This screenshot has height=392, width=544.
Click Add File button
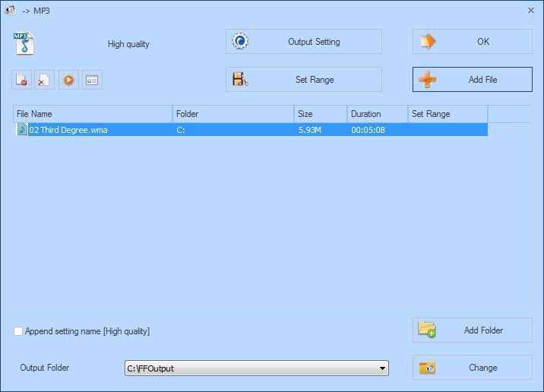coord(472,80)
